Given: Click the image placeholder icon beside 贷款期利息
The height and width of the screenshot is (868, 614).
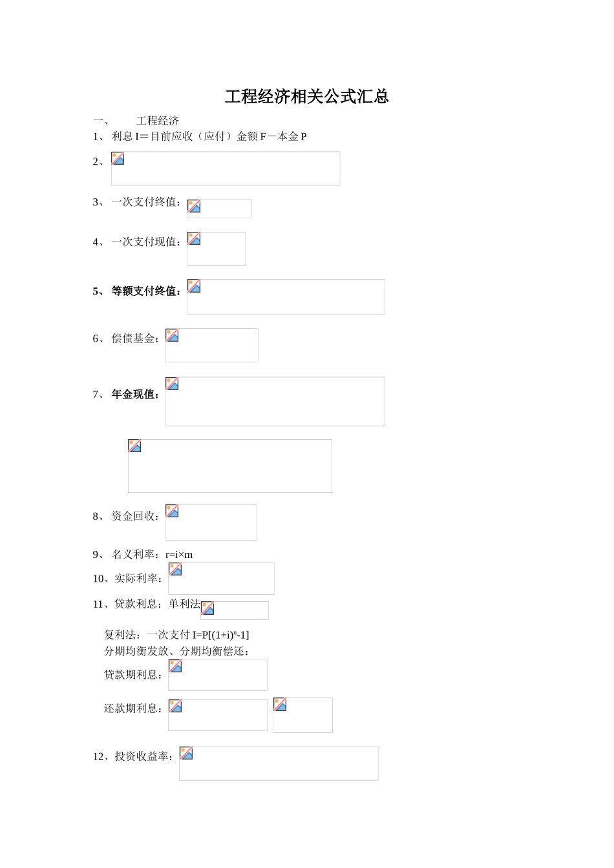Looking at the screenshot, I should [x=175, y=666].
